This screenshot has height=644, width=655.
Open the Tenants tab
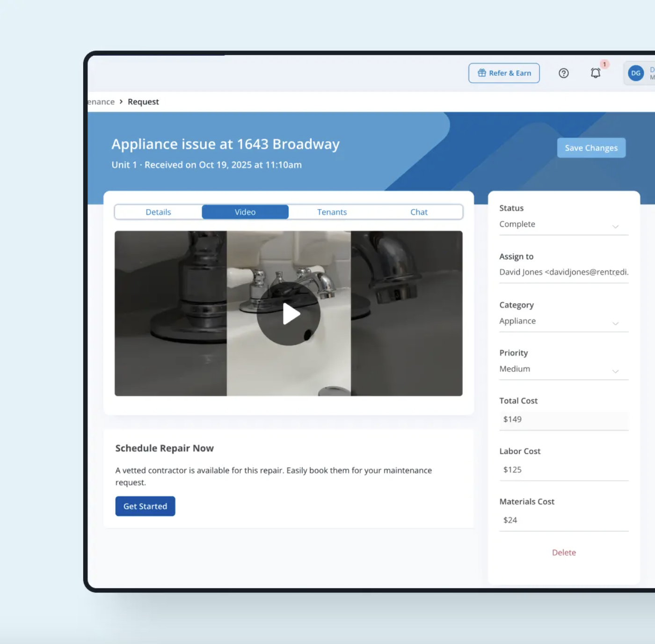click(x=332, y=212)
